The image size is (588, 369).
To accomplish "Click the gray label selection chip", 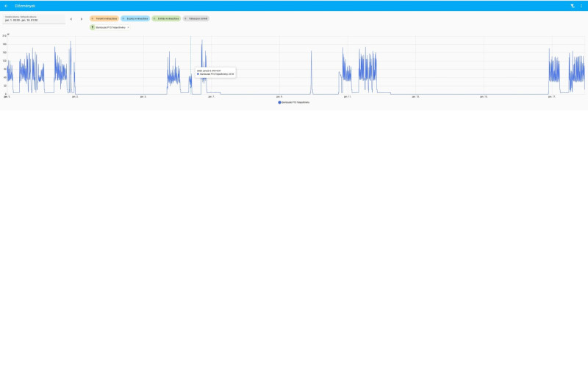I will point(196,18).
